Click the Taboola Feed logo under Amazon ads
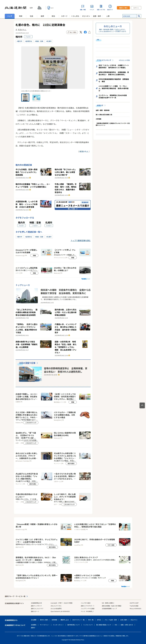 [86, 279]
